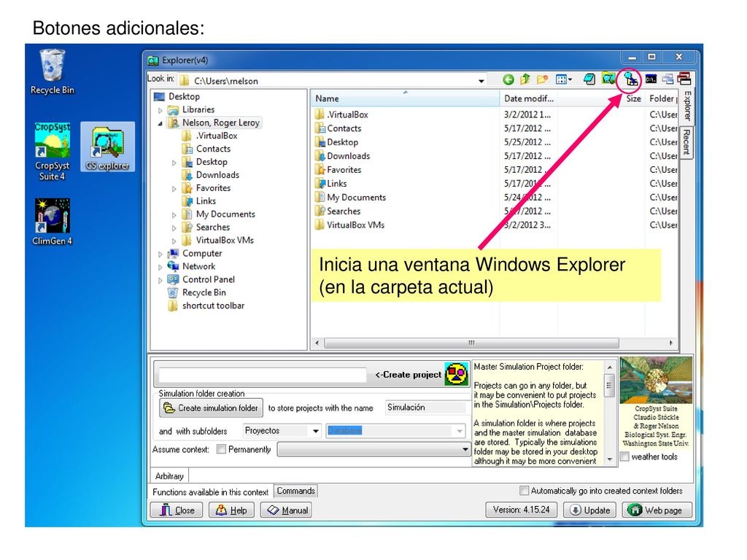This screenshot has height=560, width=747.
Task: Switch to the Explorer side tab
Action: [x=686, y=106]
